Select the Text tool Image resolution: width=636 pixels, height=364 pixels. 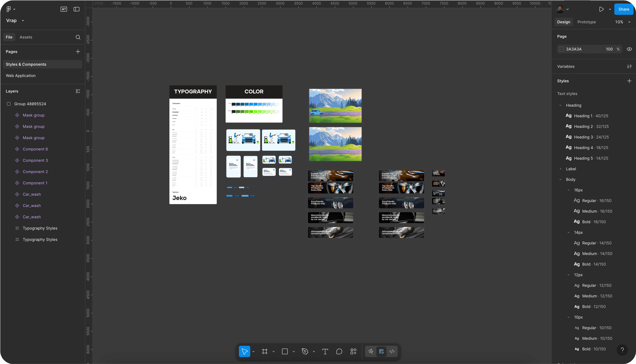[325, 352]
